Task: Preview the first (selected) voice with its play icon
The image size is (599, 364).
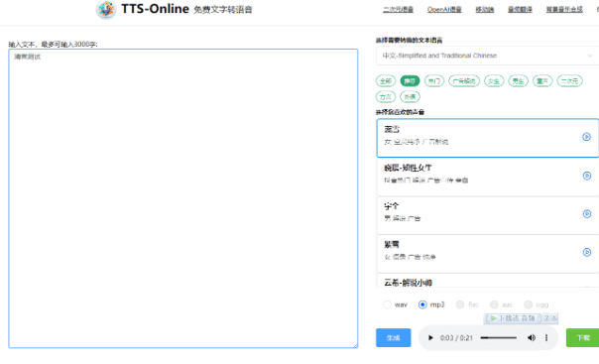Action: tap(586, 137)
